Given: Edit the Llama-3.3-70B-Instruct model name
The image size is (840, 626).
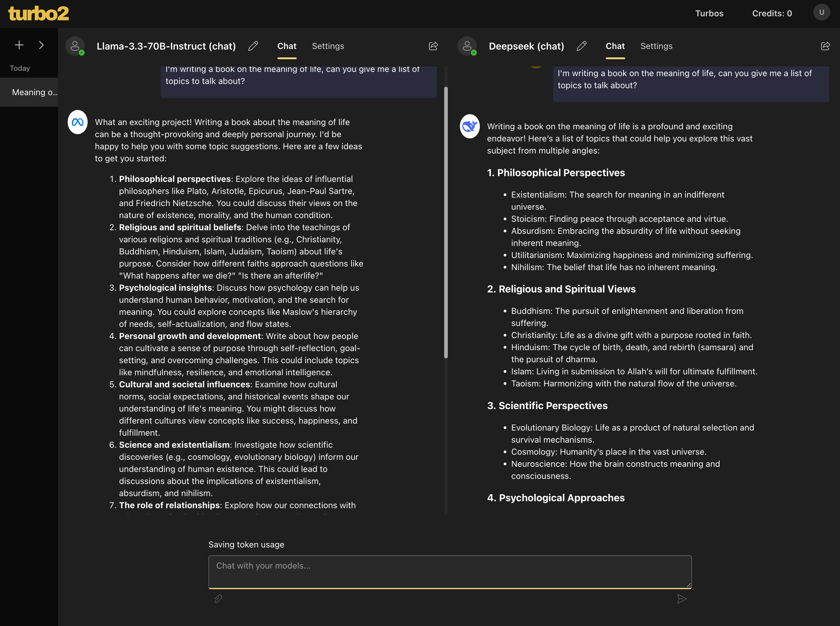Looking at the screenshot, I should point(253,46).
